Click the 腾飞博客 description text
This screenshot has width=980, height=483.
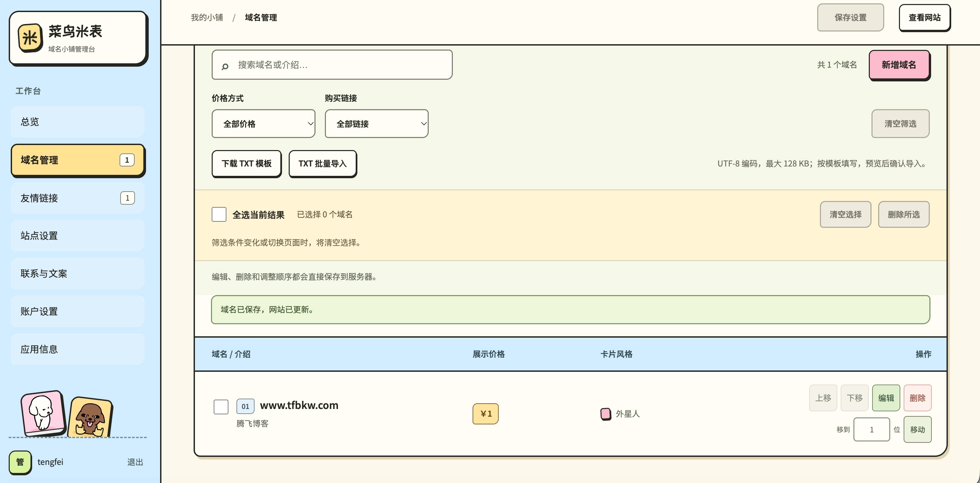[x=252, y=423]
